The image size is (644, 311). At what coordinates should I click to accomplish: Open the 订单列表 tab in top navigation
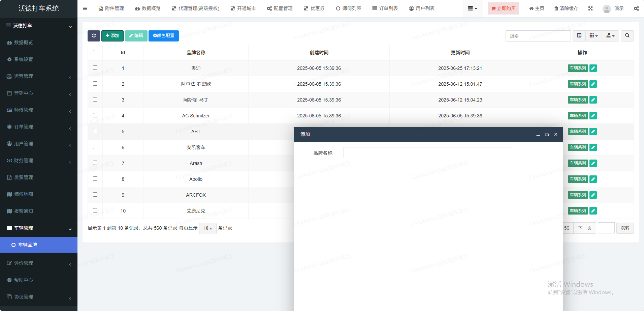385,8
